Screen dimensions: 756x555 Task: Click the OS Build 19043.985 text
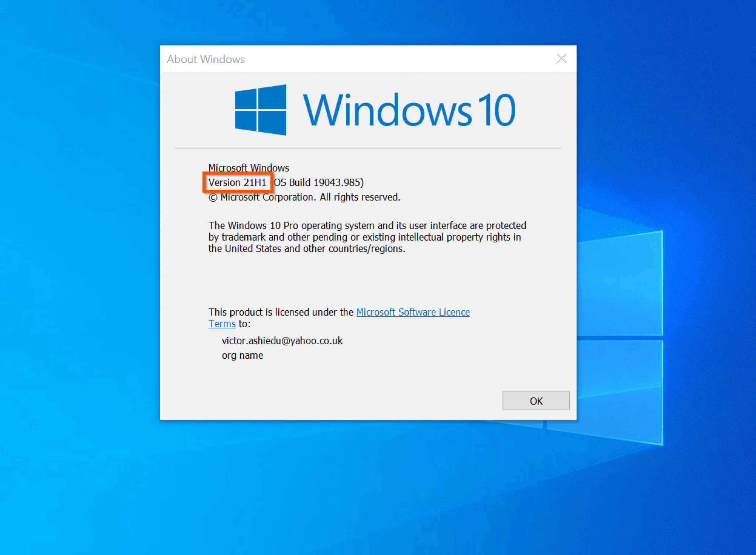tap(318, 182)
